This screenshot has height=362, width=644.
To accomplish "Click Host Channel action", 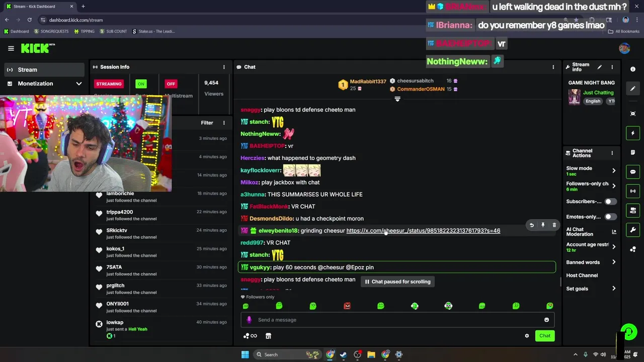I will 582,276.
